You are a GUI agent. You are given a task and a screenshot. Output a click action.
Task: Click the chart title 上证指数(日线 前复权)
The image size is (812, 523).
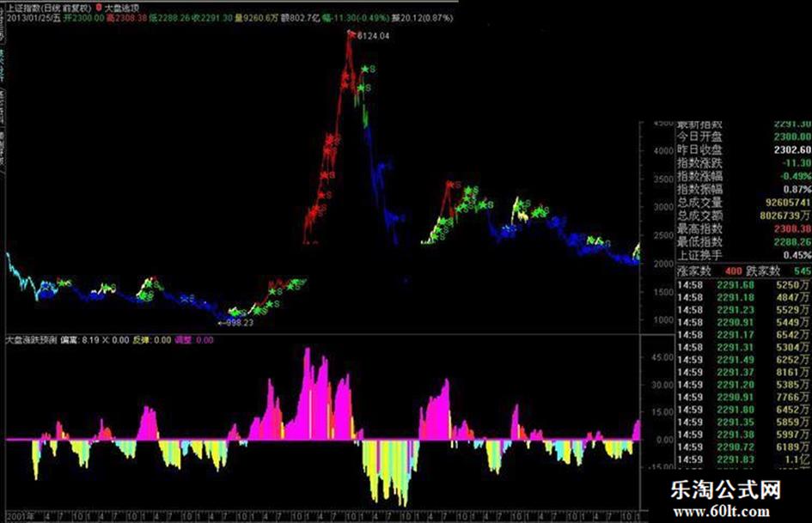pos(49,9)
